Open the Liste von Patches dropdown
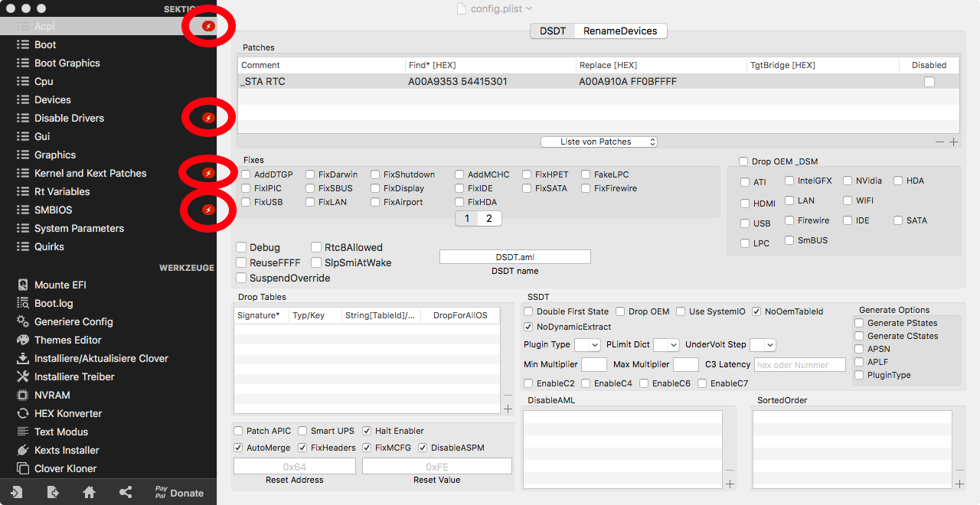The image size is (980, 505). click(x=599, y=142)
